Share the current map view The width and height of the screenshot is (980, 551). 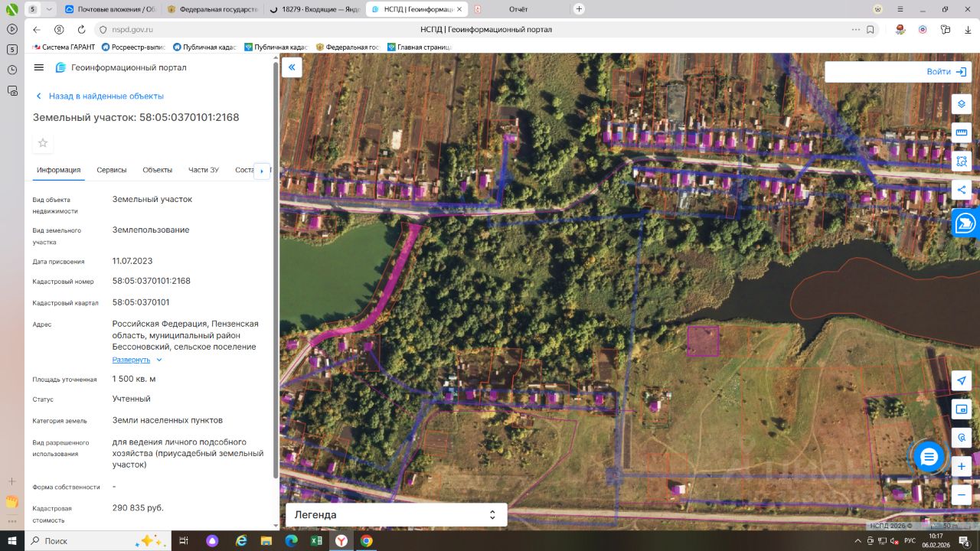click(962, 189)
